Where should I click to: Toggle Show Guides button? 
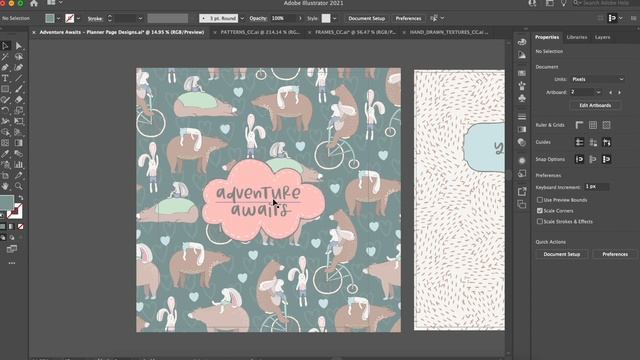(x=579, y=142)
